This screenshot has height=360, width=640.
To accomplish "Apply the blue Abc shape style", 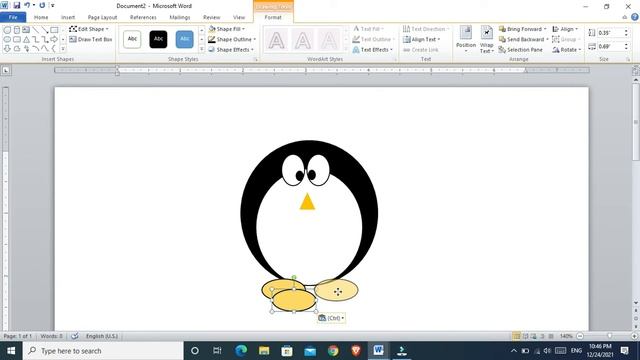I will pyautogui.click(x=184, y=39).
